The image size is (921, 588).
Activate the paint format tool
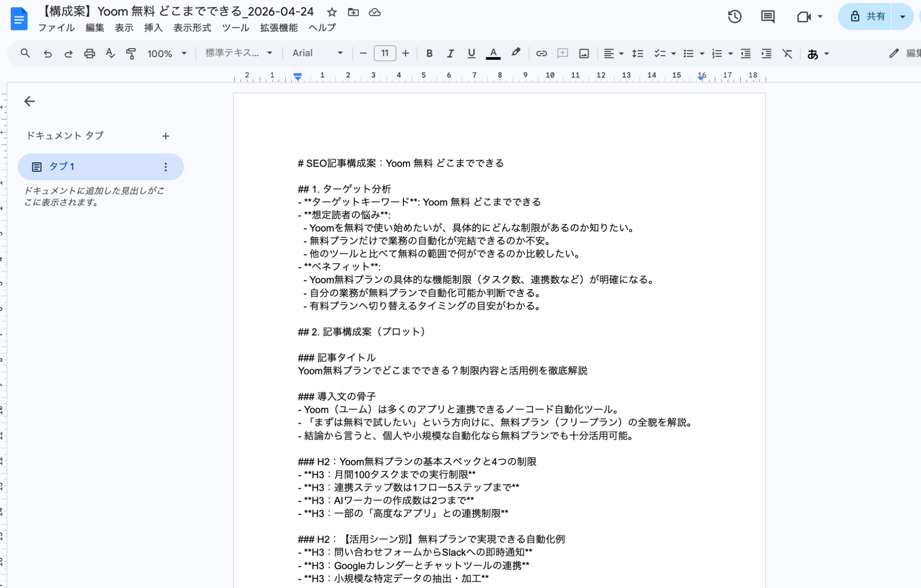(x=131, y=53)
